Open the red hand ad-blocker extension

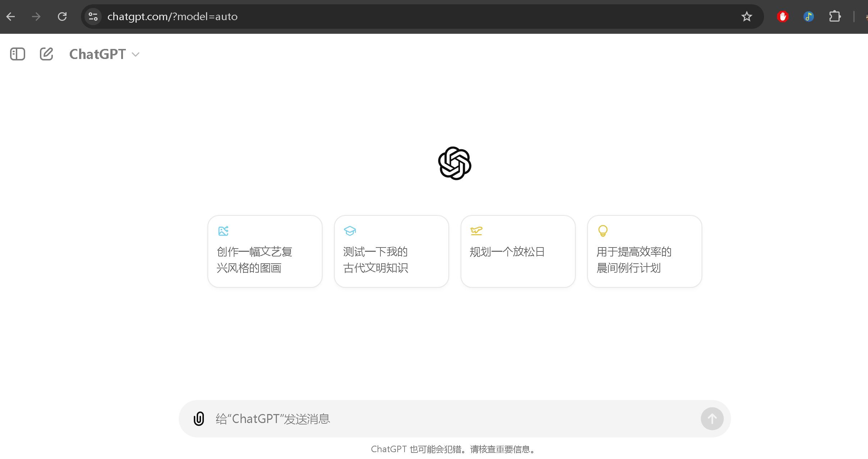point(783,17)
